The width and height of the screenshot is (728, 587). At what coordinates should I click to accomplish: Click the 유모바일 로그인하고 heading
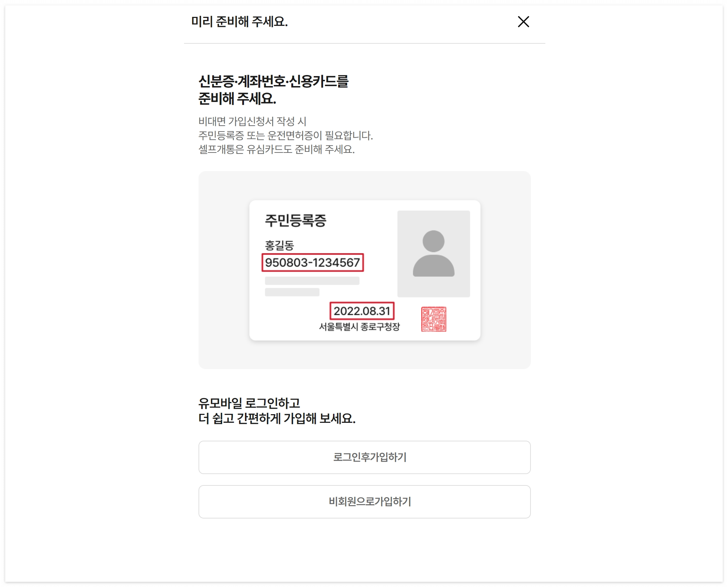pos(249,403)
